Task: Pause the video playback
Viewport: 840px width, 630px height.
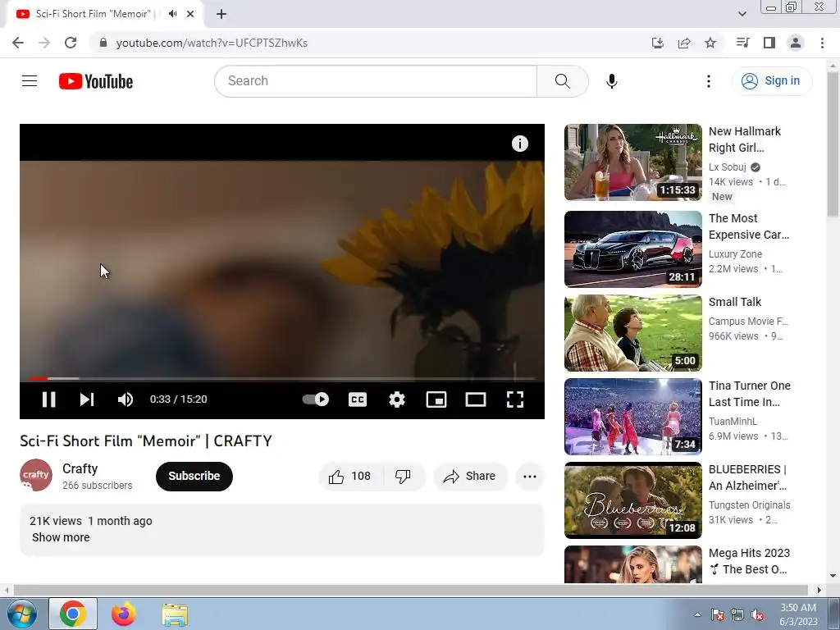Action: pyautogui.click(x=48, y=399)
